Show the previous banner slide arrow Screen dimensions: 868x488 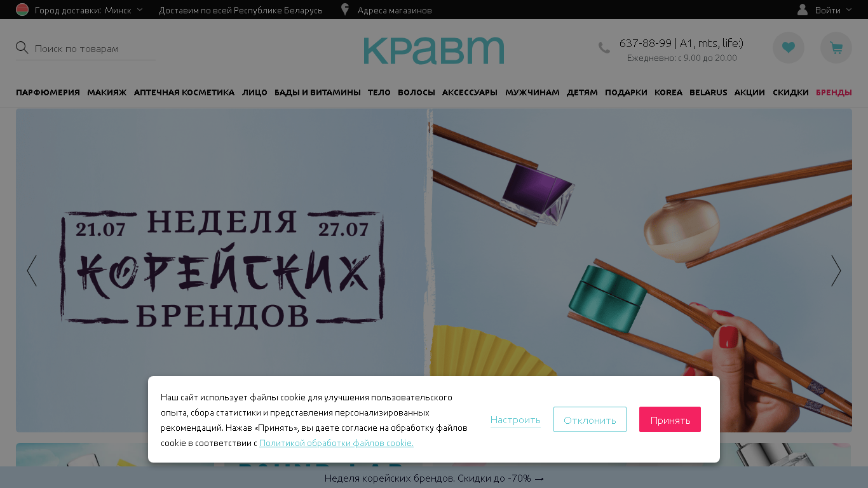32,271
